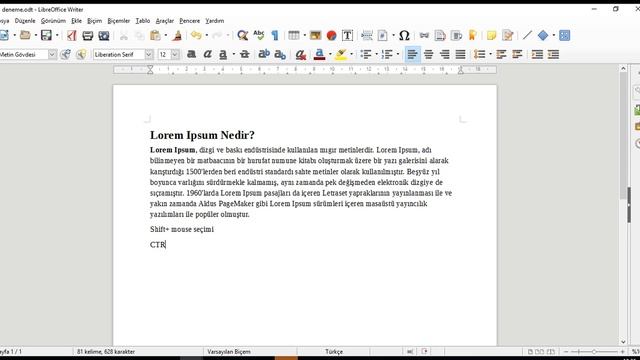Insert a bookmark with the ribbon icon
640x360 pixels.
(473, 36)
